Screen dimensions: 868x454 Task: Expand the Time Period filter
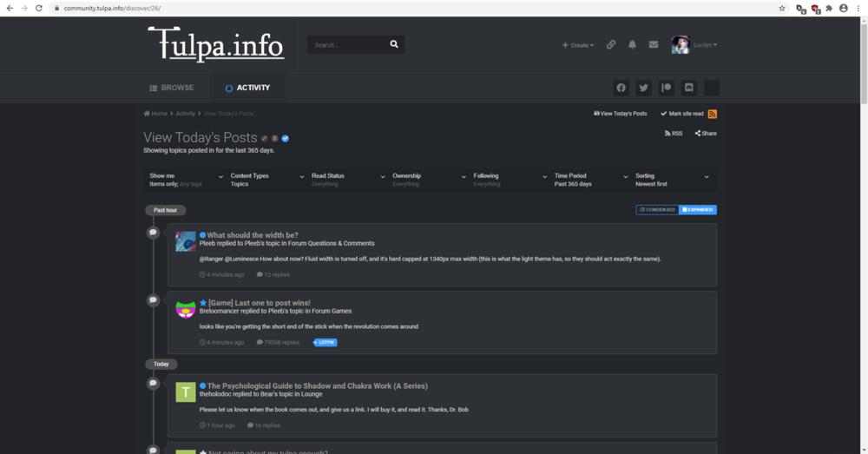pos(589,180)
